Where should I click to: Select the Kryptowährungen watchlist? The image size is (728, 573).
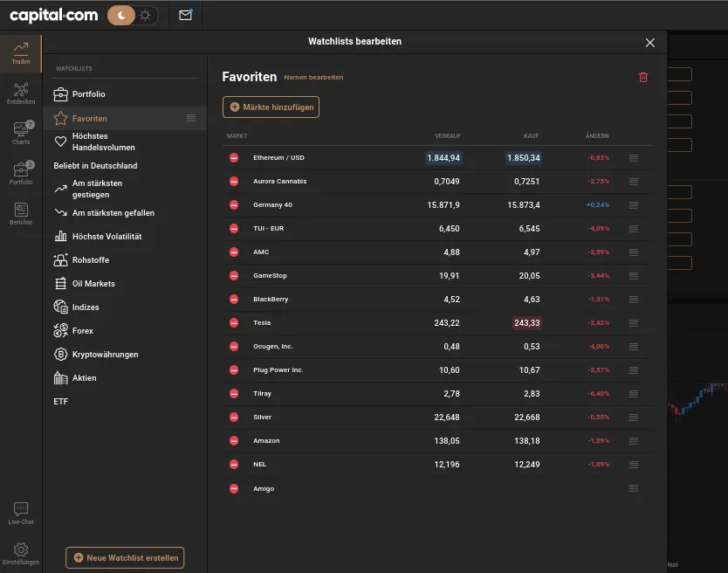(105, 355)
